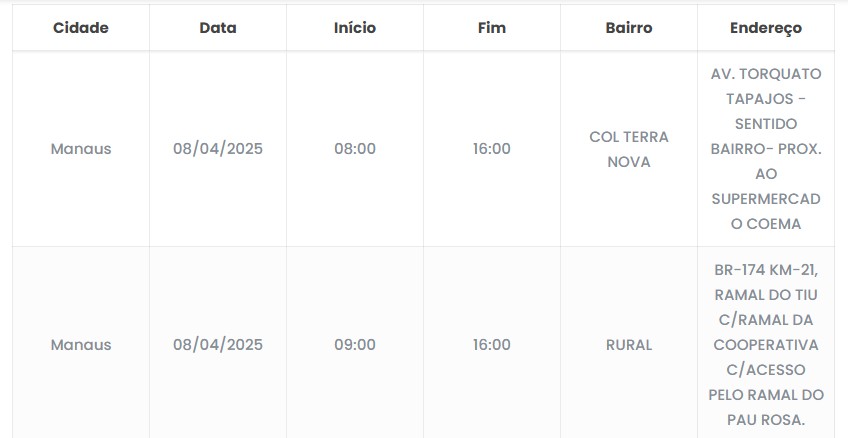Click the 16:00 end time for COL TERRA NOVA
848x438 pixels.
(492, 149)
